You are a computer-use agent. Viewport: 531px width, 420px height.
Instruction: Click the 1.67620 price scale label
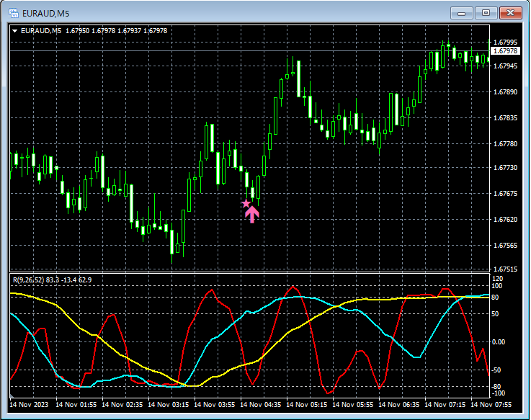pyautogui.click(x=505, y=220)
